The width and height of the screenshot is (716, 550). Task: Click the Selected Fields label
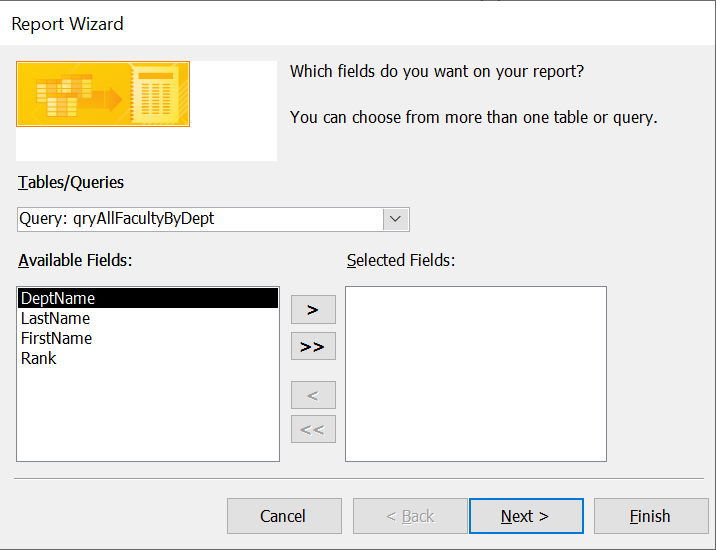401,260
